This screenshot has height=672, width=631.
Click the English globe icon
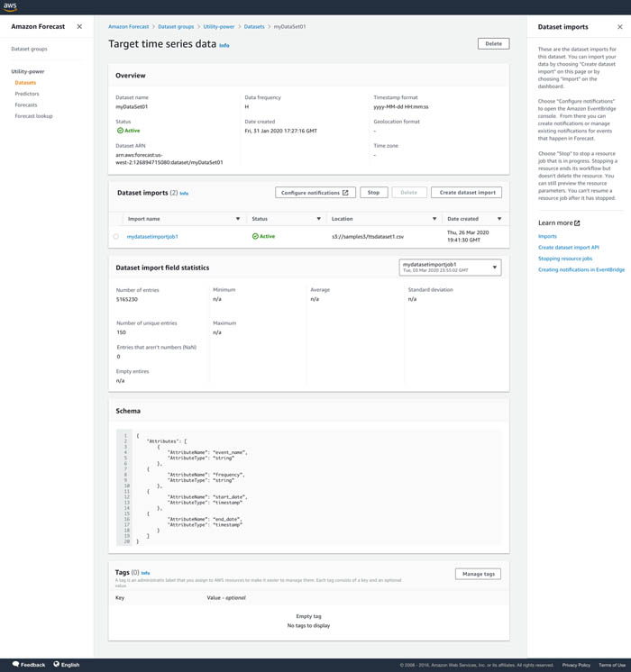[x=56, y=664]
